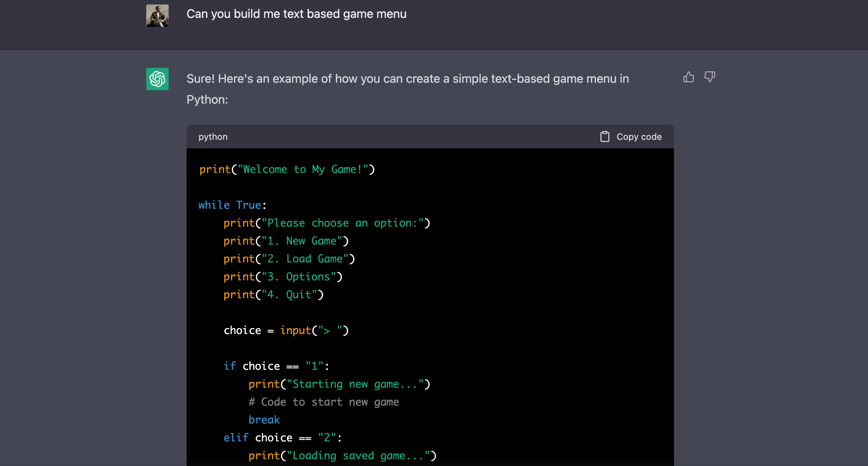Click the '2. Load Game' print statement
Viewport: 868px width, 466px height.
289,259
